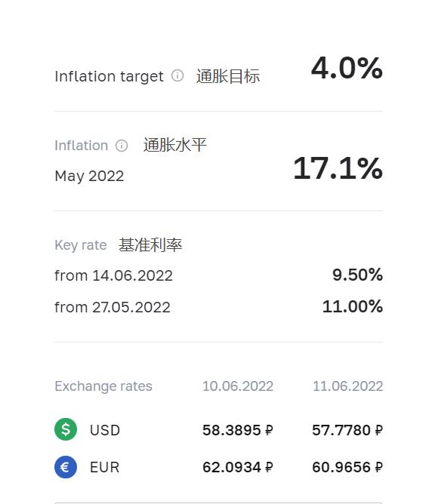This screenshot has width=432, height=504.
Task: Open the Inflation target link
Action: point(109,77)
